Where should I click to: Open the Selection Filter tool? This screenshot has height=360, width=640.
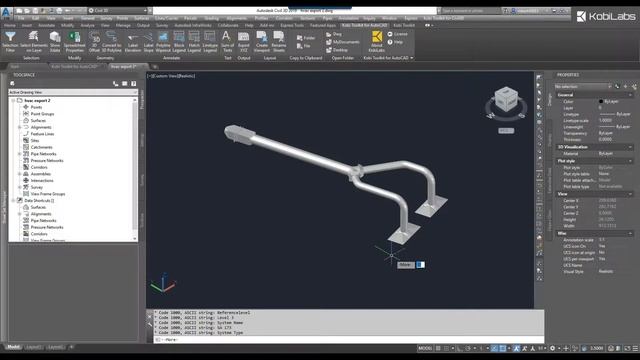[x=10, y=42]
